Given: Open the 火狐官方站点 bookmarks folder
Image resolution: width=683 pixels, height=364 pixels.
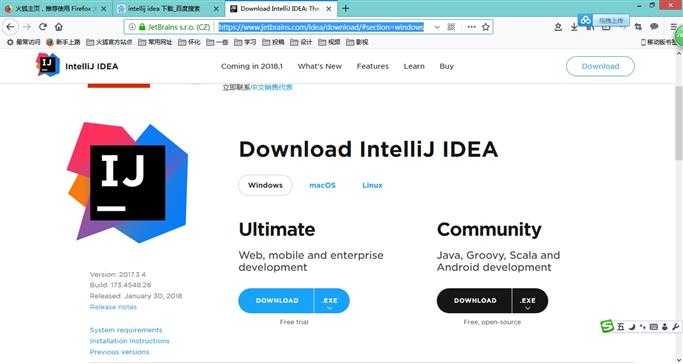Looking at the screenshot, I should pyautogui.click(x=109, y=42).
